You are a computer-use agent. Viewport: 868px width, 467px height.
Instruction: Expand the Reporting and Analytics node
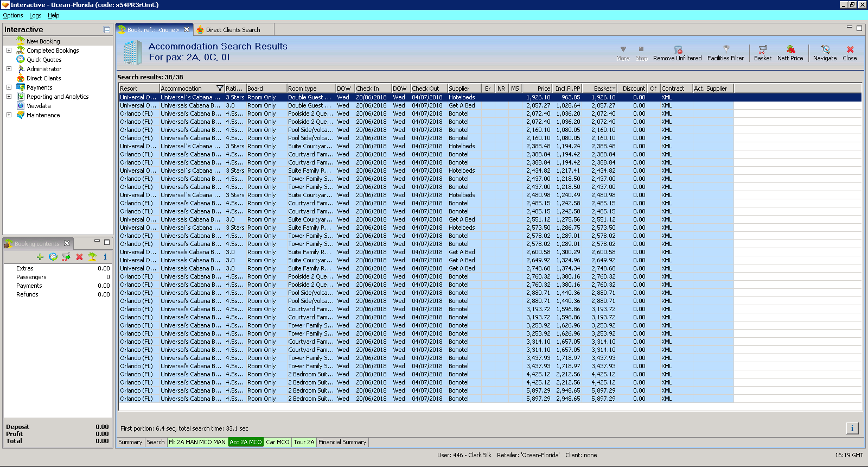pyautogui.click(x=9, y=97)
